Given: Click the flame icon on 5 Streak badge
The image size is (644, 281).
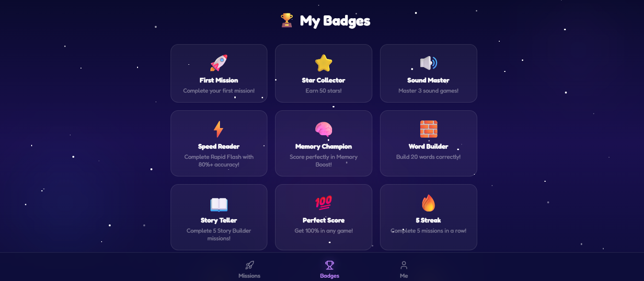Looking at the screenshot, I should coord(428,203).
